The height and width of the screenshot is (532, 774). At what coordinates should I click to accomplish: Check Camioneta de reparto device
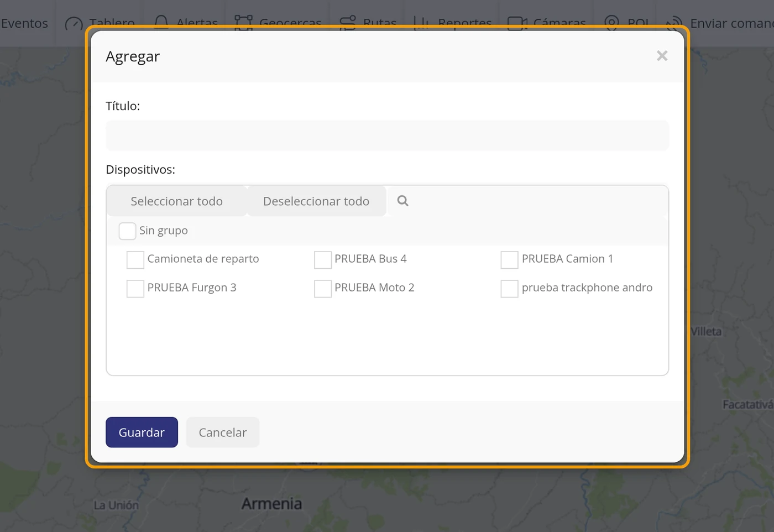tap(135, 259)
